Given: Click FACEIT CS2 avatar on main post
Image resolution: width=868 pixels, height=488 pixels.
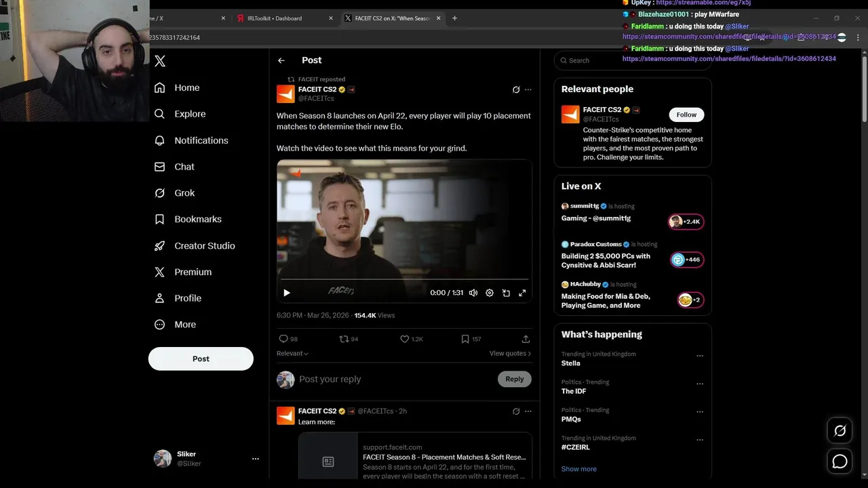Looking at the screenshot, I should (x=285, y=94).
